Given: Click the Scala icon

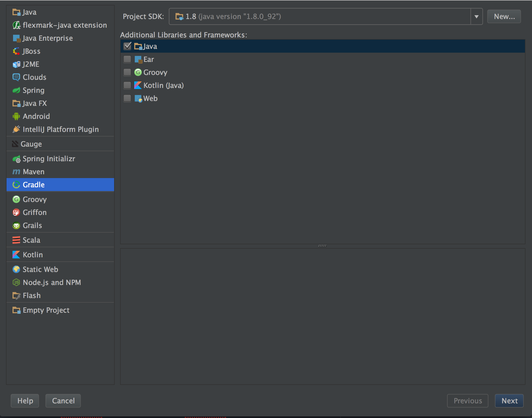Looking at the screenshot, I should 16,240.
